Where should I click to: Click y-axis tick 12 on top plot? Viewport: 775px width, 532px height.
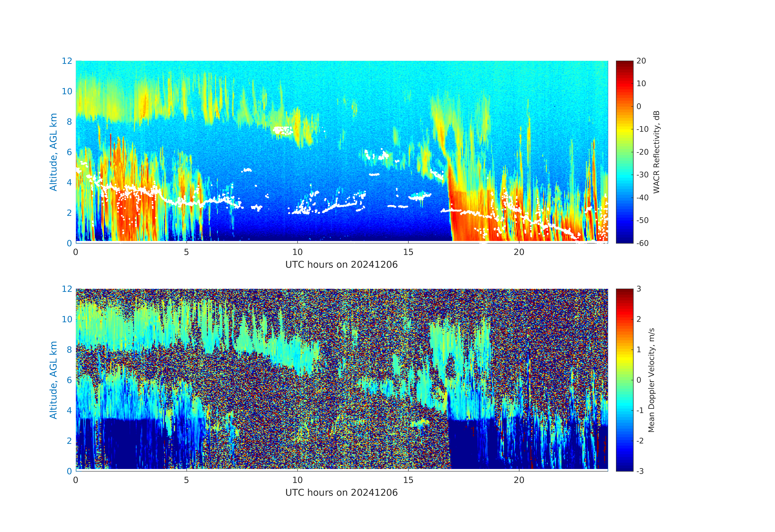click(67, 61)
